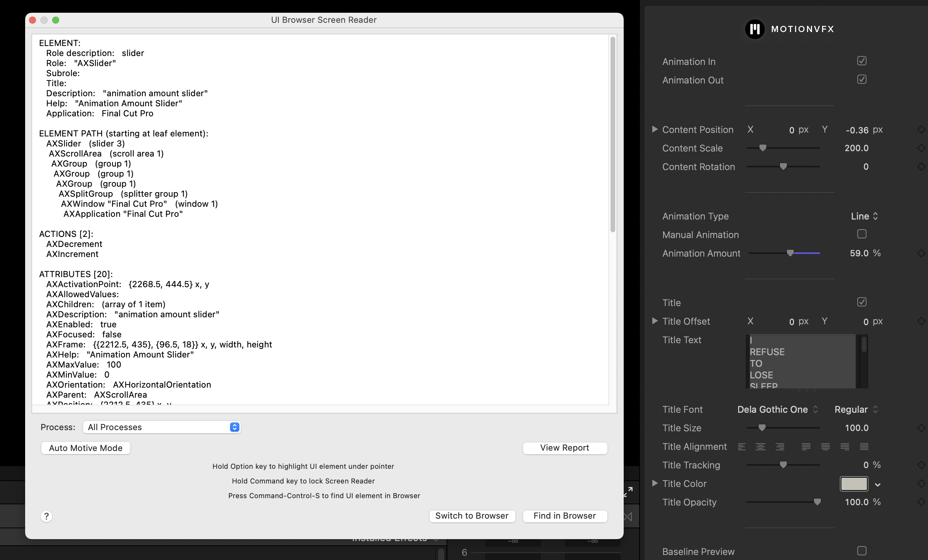Click the AXOrientation: AXHorizontalOrientation line
Screen dimensions: 928x560
[129, 385]
